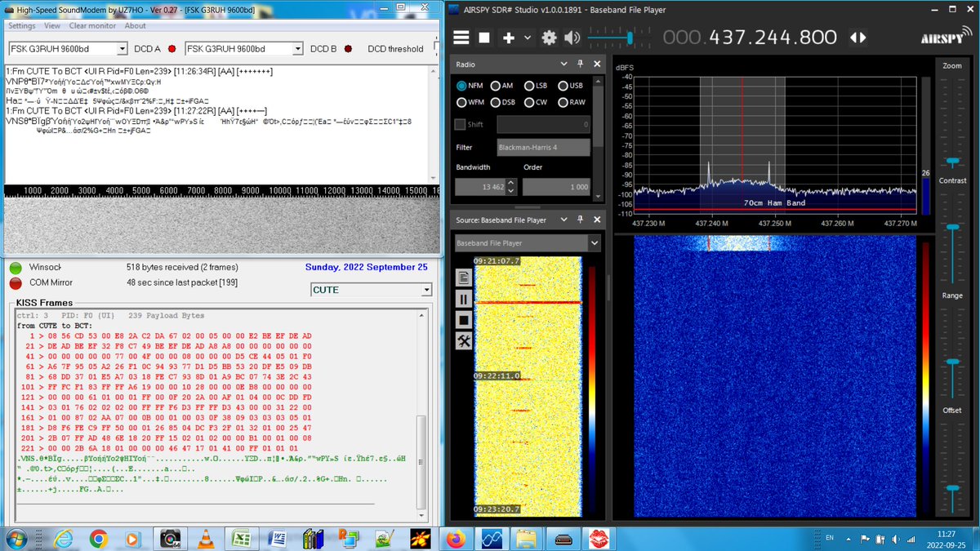Increase Bandwidth with stepper up arrow
This screenshot has width=980, height=551.
(512, 184)
